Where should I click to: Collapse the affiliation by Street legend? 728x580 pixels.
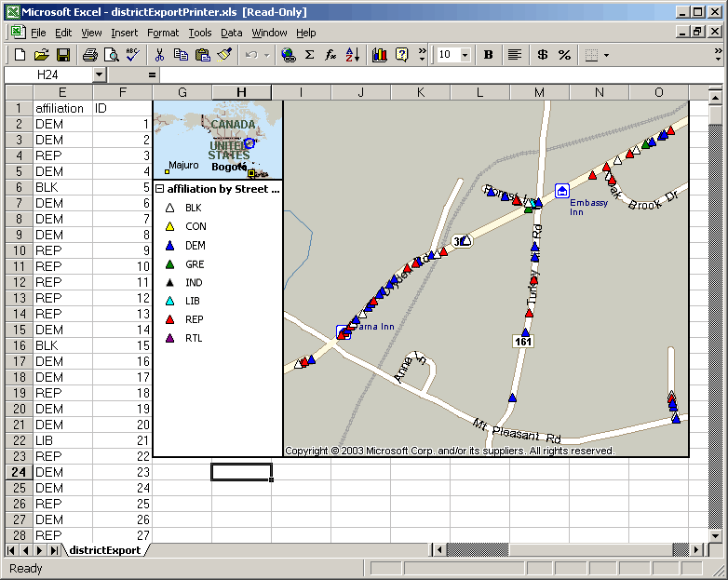point(160,189)
